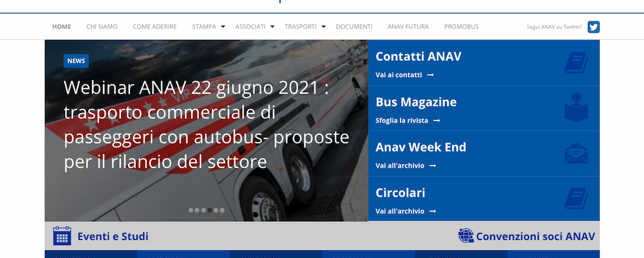Screen dimensions: 644x258
Task: Open the Bus Magazine heading
Action: click(x=416, y=102)
